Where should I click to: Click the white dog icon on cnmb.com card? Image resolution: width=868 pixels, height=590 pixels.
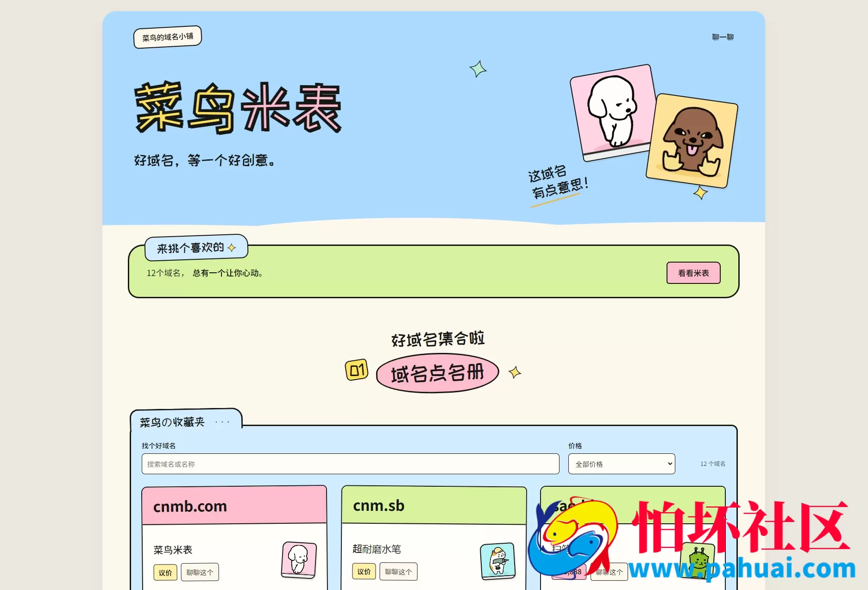[x=299, y=560]
